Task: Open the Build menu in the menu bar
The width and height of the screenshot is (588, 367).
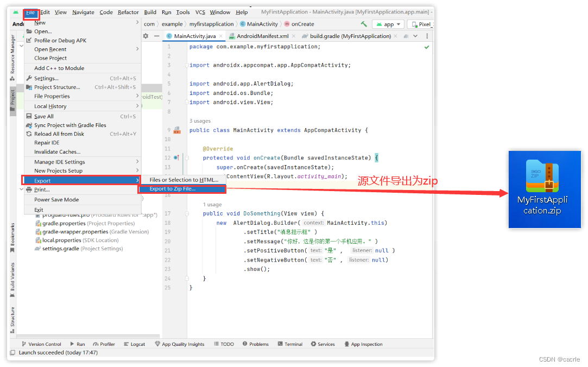Action: 150,12
